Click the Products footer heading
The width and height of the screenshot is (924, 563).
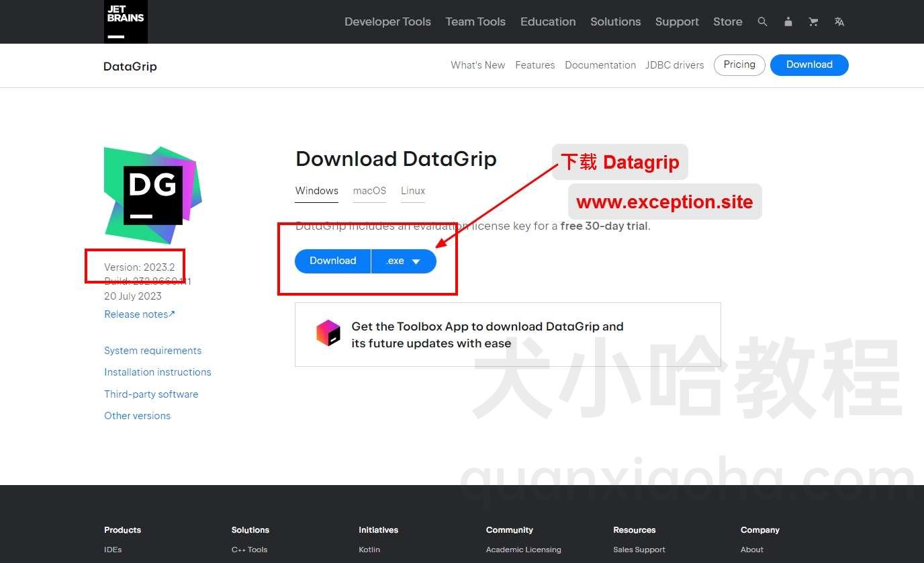pyautogui.click(x=123, y=530)
